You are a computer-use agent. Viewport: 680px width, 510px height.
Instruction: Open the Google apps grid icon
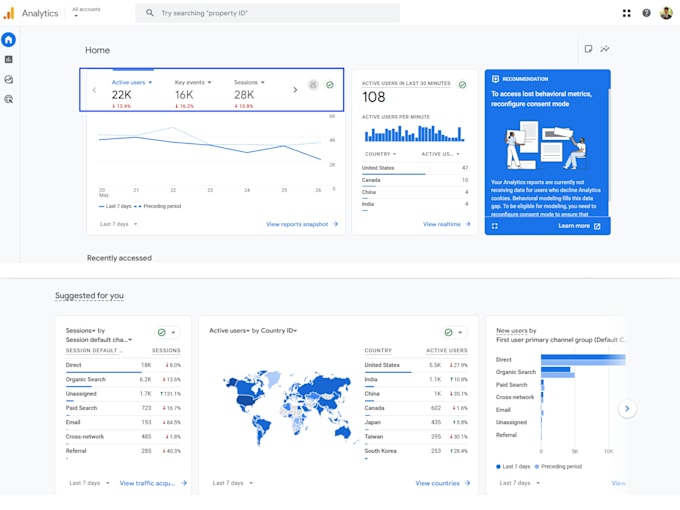coord(626,13)
